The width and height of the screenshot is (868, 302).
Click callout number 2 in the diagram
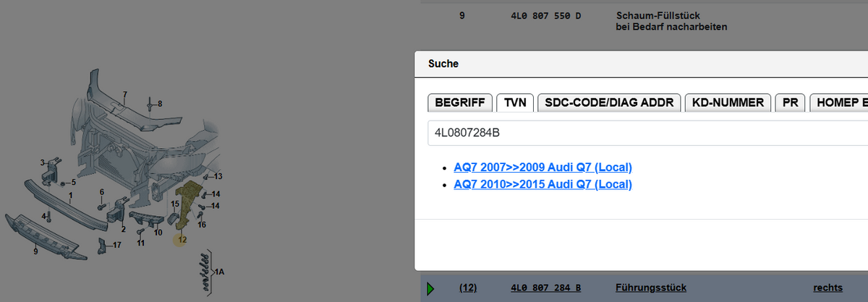click(124, 230)
